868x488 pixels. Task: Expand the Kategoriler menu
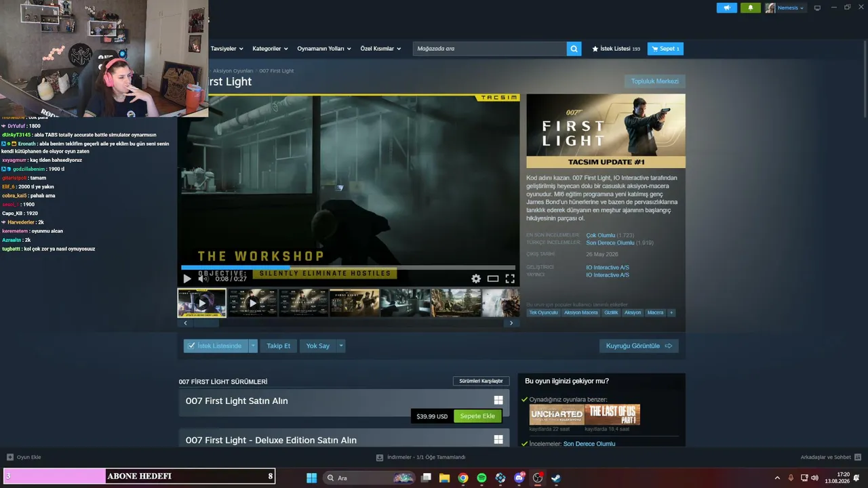[270, 49]
